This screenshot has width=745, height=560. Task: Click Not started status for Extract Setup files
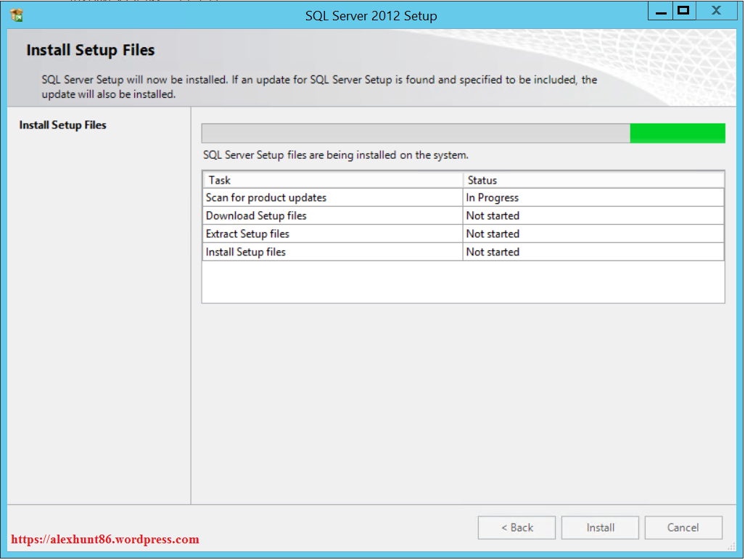(493, 234)
